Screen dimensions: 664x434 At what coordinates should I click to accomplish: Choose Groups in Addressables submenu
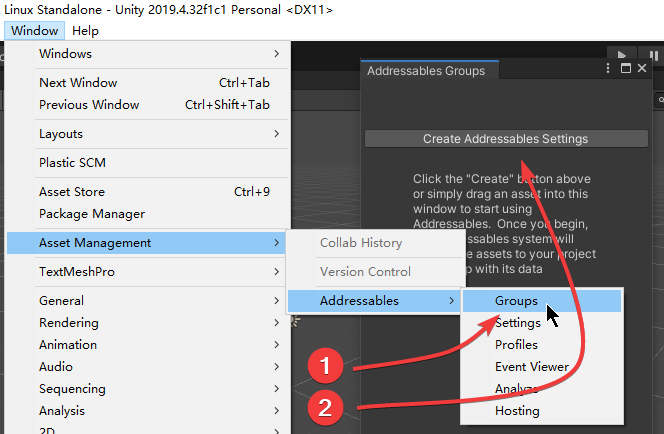pos(542,301)
